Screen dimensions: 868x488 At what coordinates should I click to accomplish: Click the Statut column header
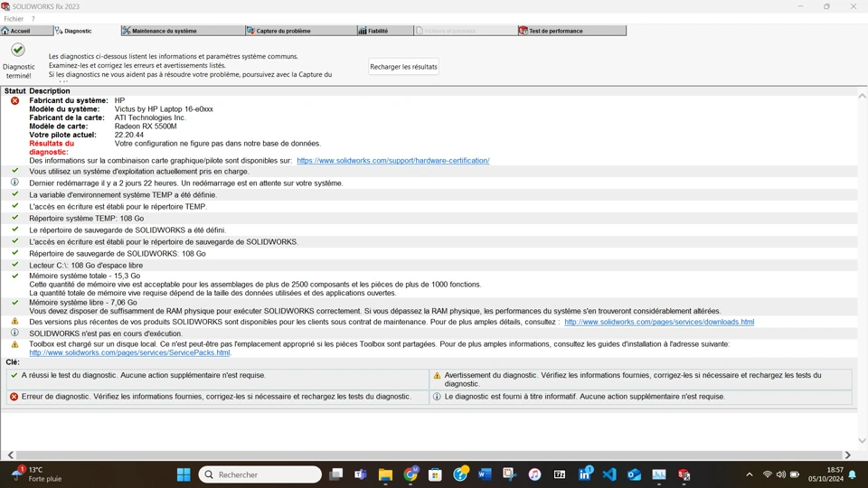pos(15,90)
